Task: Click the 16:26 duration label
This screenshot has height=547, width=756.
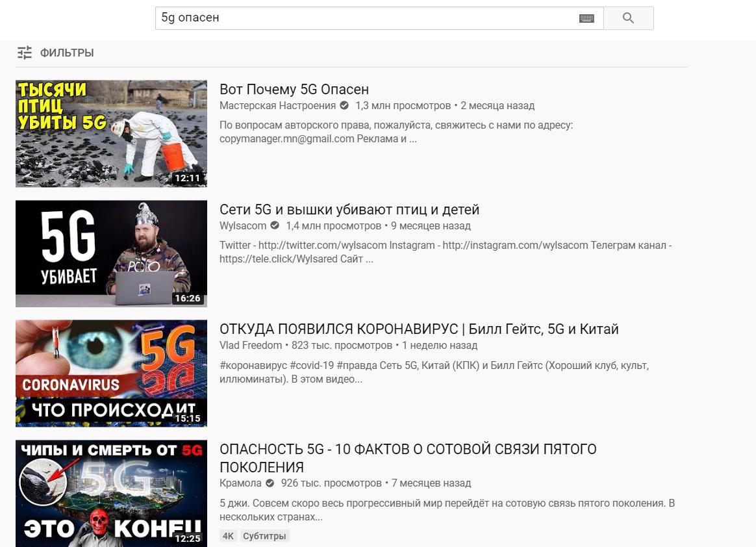Action: 188,298
